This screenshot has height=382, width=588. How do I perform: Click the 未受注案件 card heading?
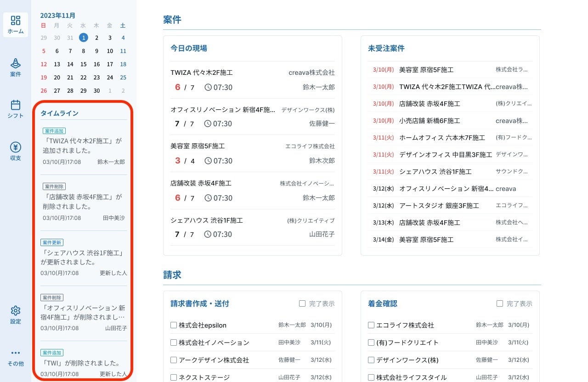[386, 48]
